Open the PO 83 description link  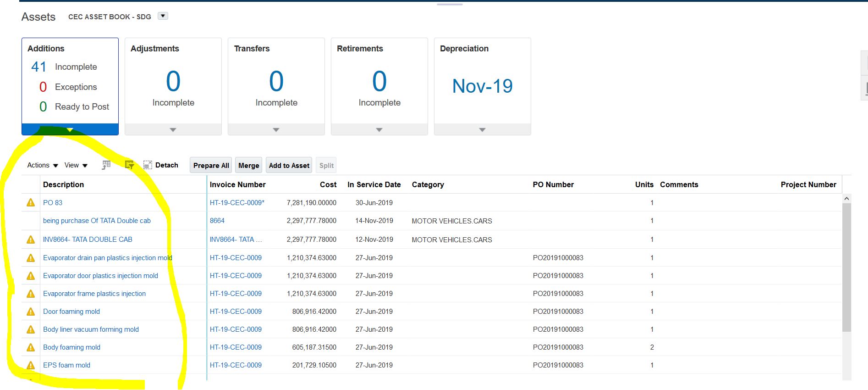click(53, 203)
